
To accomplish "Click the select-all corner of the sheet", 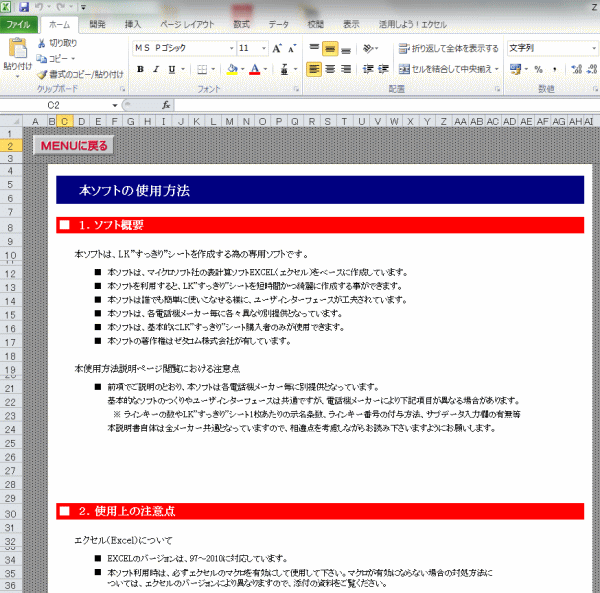I will click(11, 121).
